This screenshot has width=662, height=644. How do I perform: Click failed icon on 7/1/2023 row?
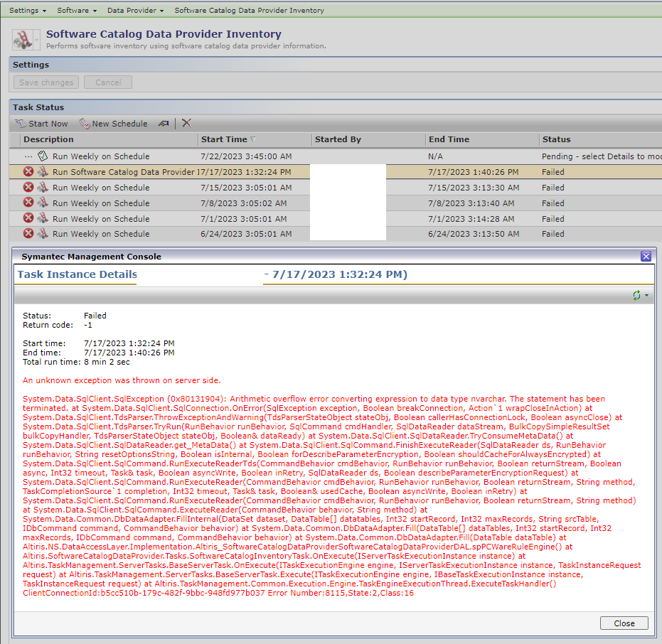[28, 218]
